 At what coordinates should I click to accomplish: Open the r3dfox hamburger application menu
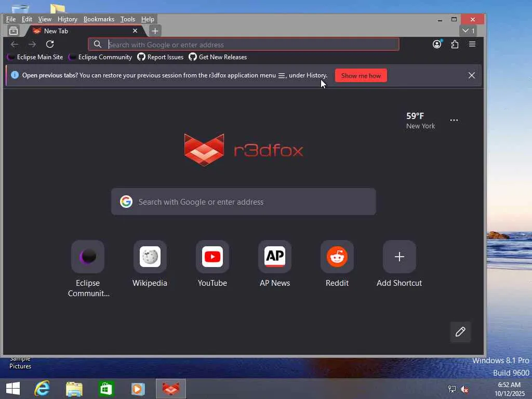[x=472, y=44]
